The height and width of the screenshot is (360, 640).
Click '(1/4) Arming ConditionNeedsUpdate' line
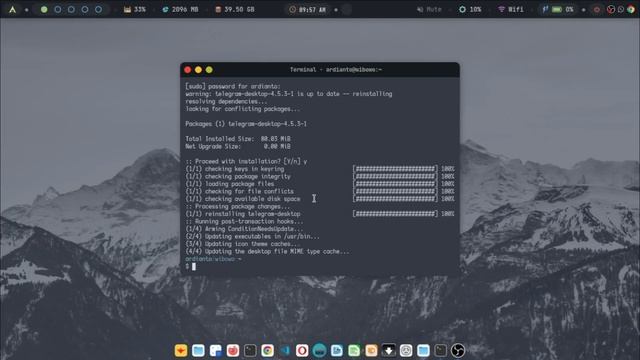tap(244, 229)
